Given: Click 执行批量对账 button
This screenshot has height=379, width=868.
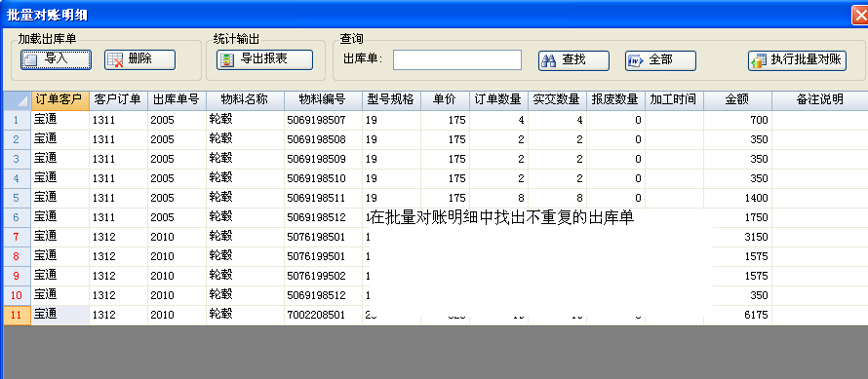Looking at the screenshot, I should click(797, 60).
